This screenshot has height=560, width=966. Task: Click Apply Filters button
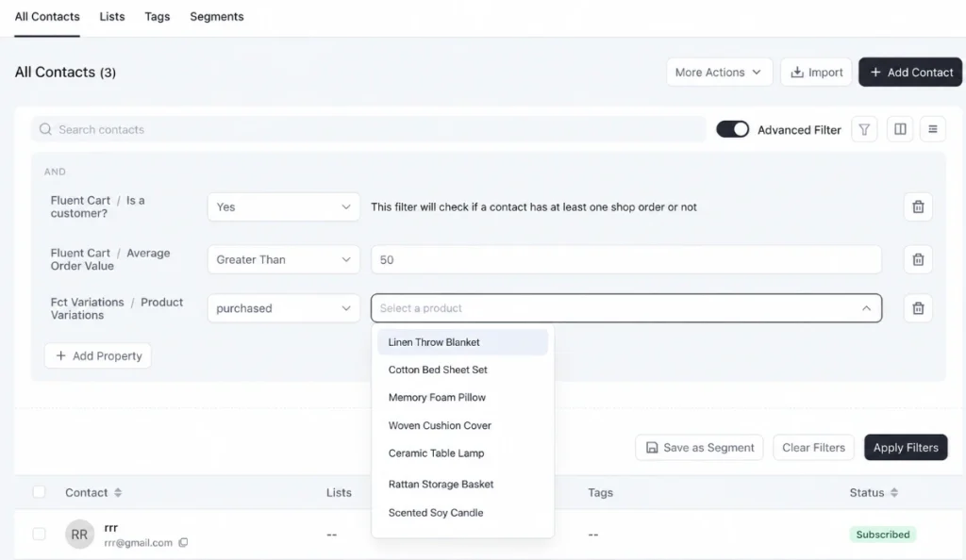coord(906,448)
